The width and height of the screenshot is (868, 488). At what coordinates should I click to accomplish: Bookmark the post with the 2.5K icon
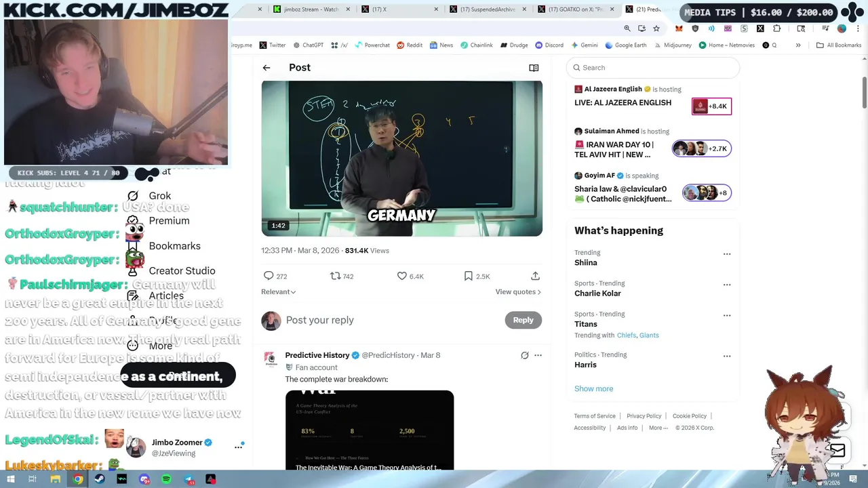pos(468,276)
